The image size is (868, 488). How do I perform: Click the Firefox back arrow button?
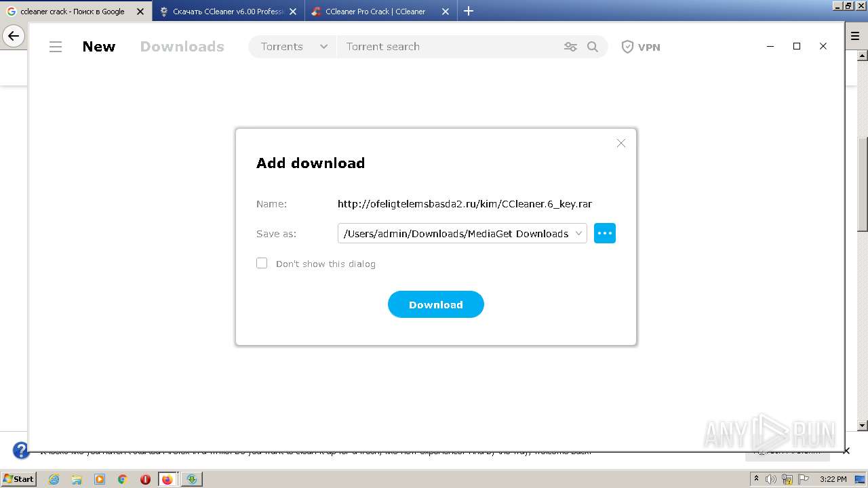click(14, 36)
